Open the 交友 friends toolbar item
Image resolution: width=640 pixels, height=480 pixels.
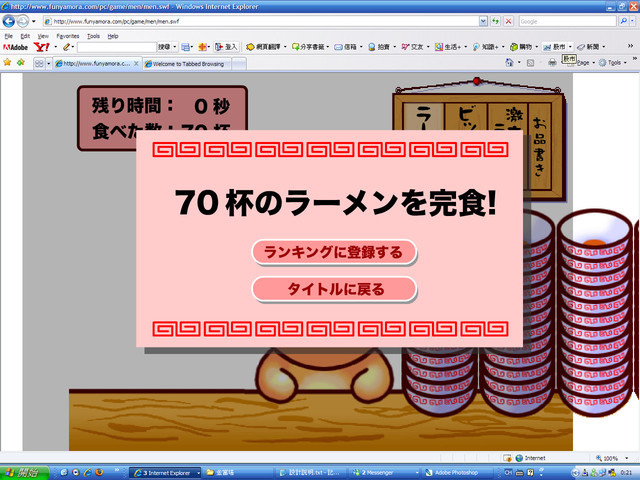click(413, 47)
